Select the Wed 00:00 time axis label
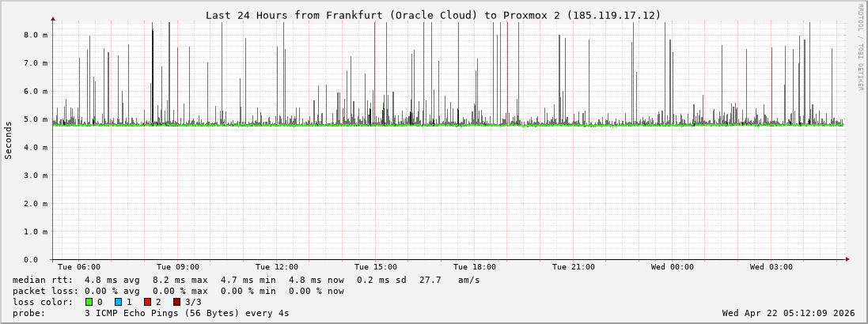The height and width of the screenshot is (324, 868). (x=673, y=267)
